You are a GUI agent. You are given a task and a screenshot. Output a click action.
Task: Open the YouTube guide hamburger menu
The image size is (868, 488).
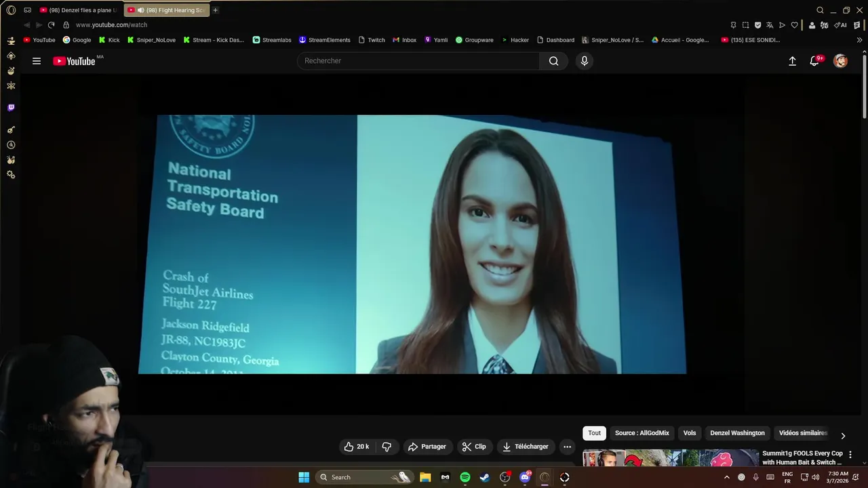(x=37, y=61)
